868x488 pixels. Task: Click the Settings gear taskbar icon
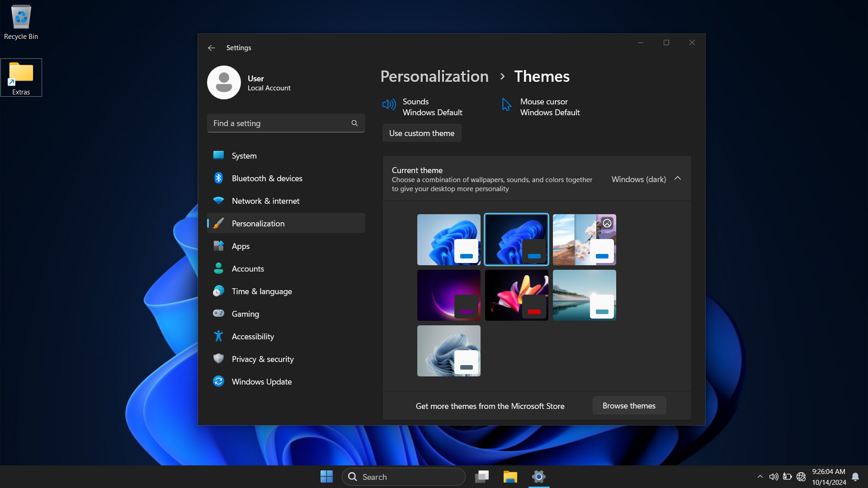click(x=539, y=477)
